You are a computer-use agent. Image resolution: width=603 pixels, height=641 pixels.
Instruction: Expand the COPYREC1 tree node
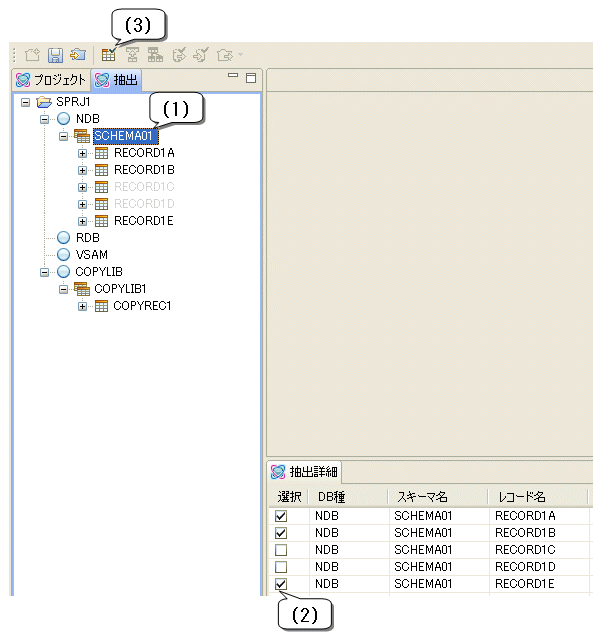(x=83, y=306)
